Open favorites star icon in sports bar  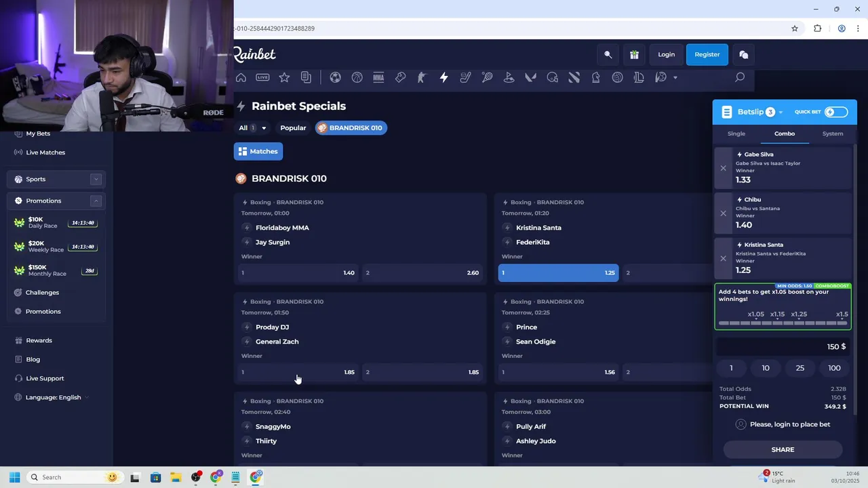pos(284,77)
